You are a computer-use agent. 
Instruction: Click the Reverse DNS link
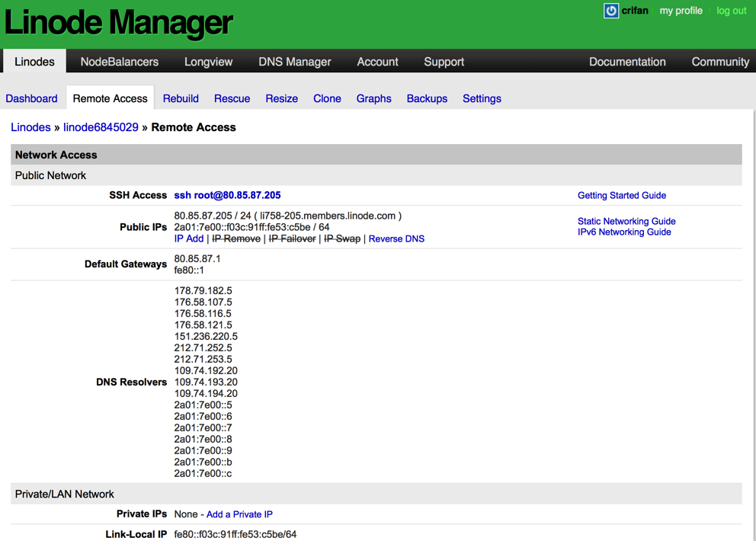pos(396,238)
